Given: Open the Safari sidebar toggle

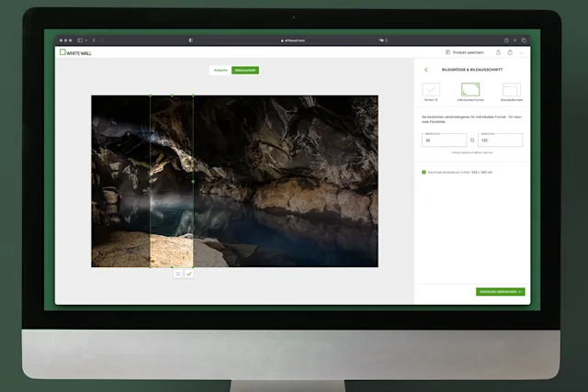Looking at the screenshot, I should (80, 40).
